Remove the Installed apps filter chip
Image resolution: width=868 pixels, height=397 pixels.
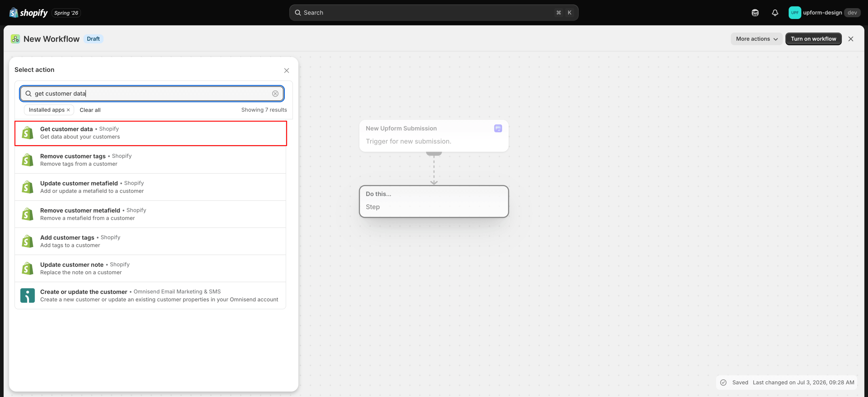coord(68,110)
